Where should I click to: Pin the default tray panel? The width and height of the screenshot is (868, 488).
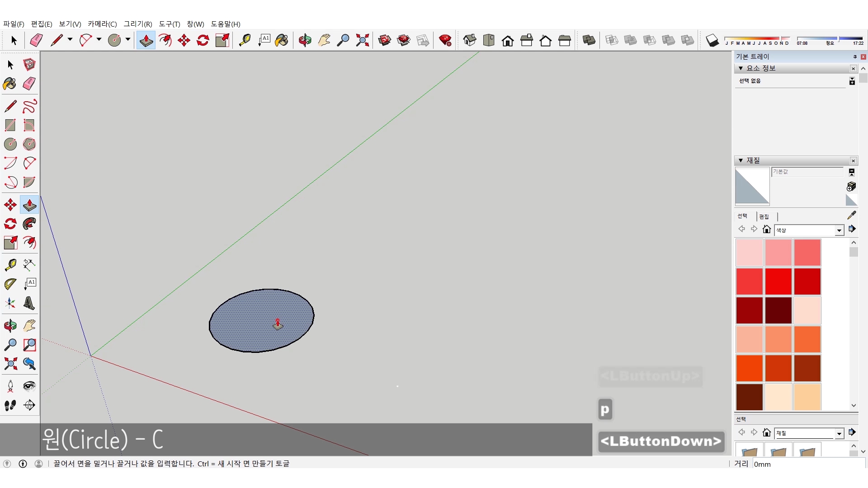pos(854,57)
